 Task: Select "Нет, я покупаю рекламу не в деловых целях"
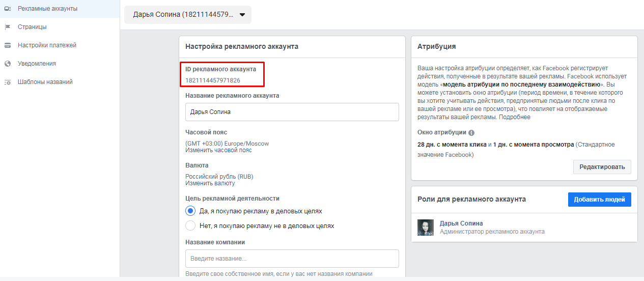point(190,226)
